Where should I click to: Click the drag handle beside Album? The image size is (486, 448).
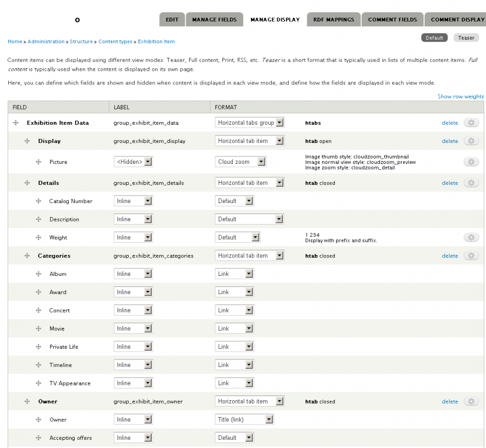point(39,274)
